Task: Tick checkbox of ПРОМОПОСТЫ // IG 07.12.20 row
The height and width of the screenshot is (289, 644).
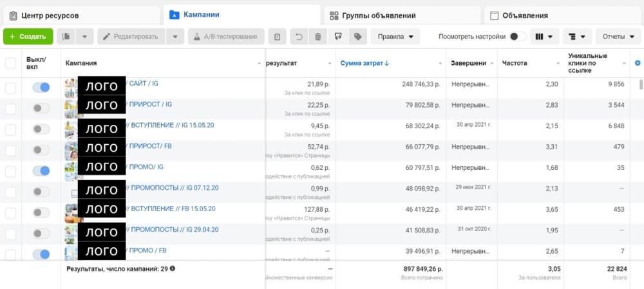Action: point(10,192)
